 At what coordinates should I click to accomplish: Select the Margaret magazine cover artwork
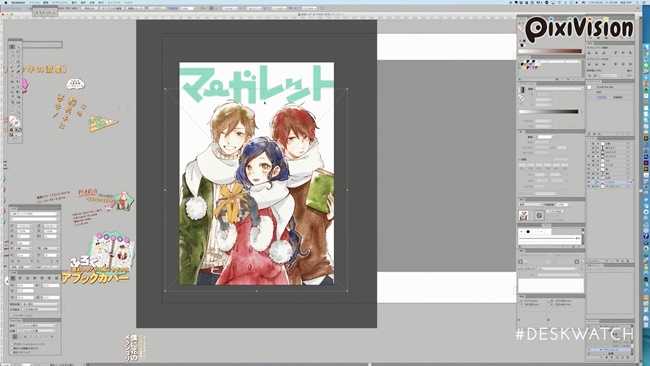pyautogui.click(x=257, y=173)
